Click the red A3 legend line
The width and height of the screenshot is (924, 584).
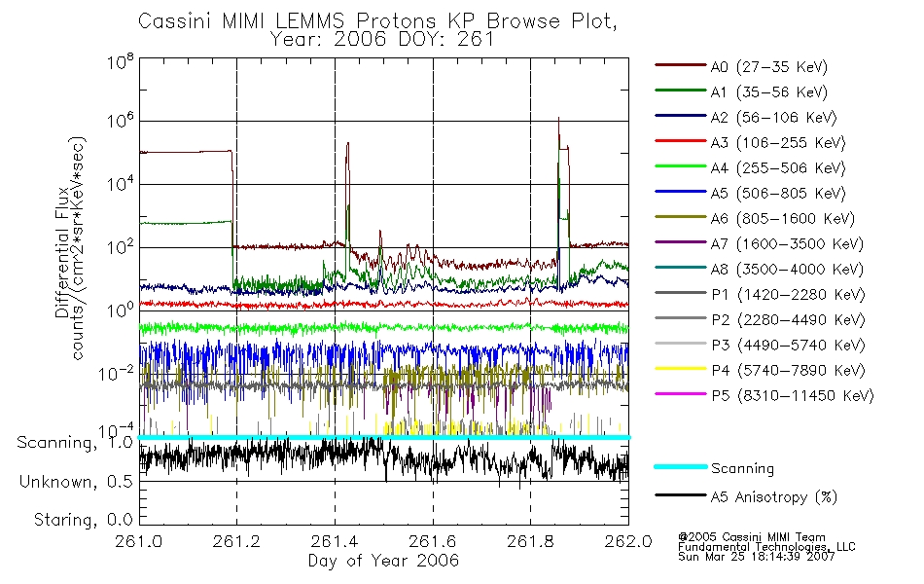point(681,141)
